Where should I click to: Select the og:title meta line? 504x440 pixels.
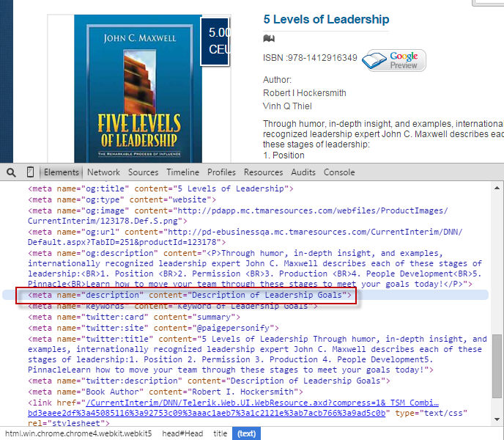pos(160,188)
